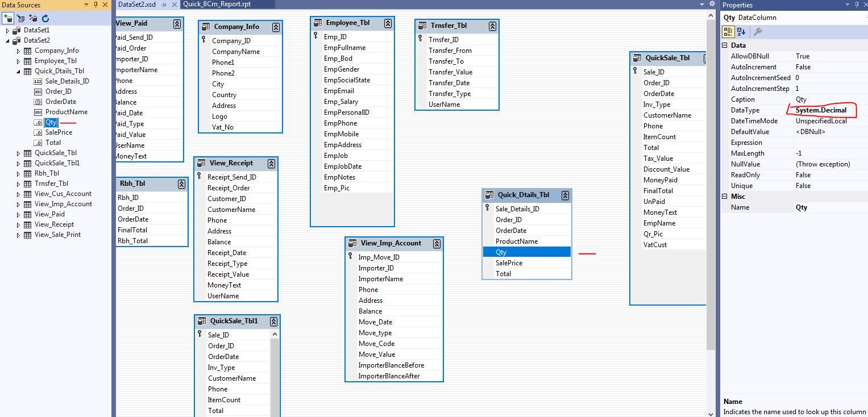Click Configure Data Source with Wizard icon

(33, 18)
